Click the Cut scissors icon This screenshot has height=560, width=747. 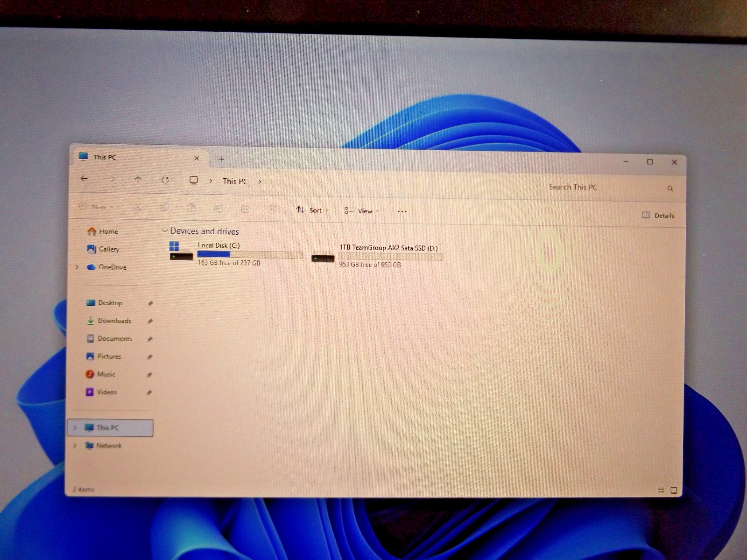[x=137, y=207]
